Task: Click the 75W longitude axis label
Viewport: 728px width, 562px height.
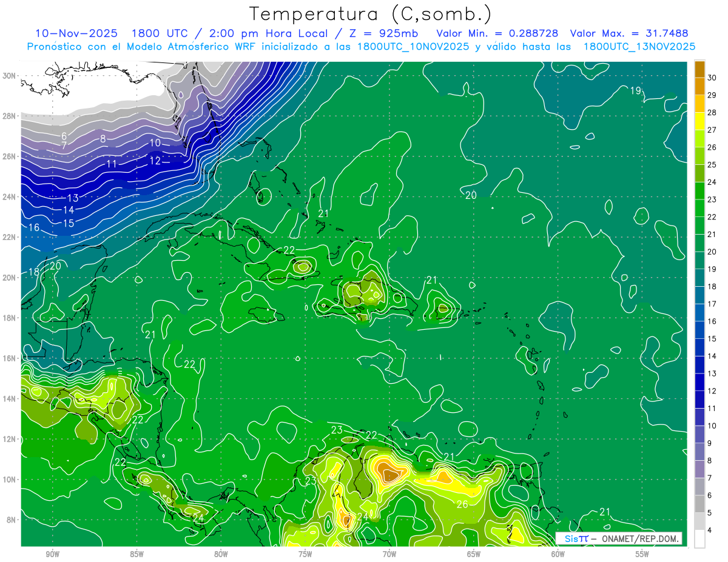Action: pyautogui.click(x=305, y=554)
